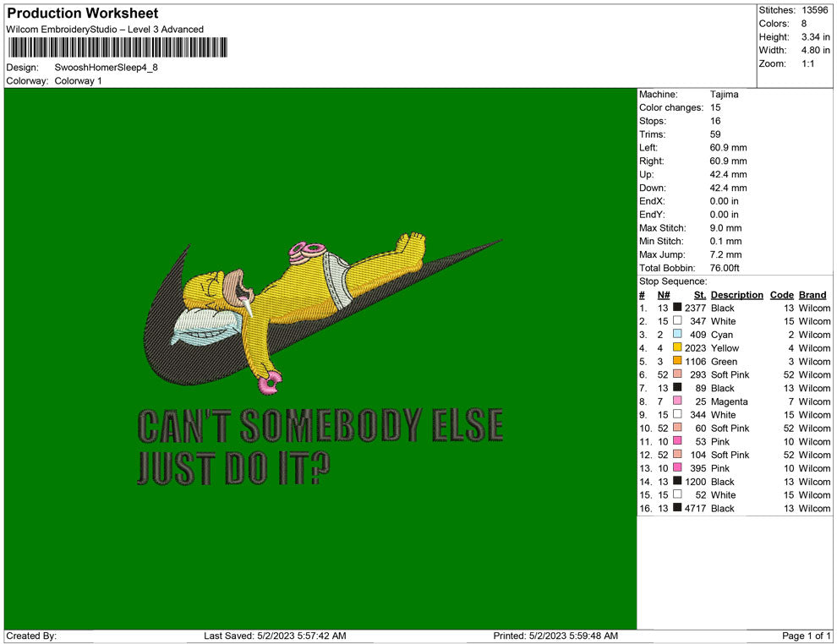This screenshot has width=837, height=644.
Task: Click the 'Created By:' footer label
Action: pos(31,636)
